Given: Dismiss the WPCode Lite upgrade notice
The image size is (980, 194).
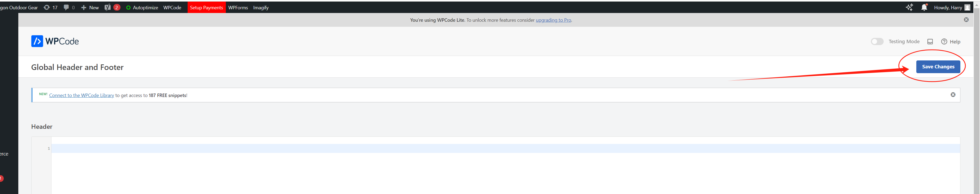Looking at the screenshot, I should (x=966, y=20).
